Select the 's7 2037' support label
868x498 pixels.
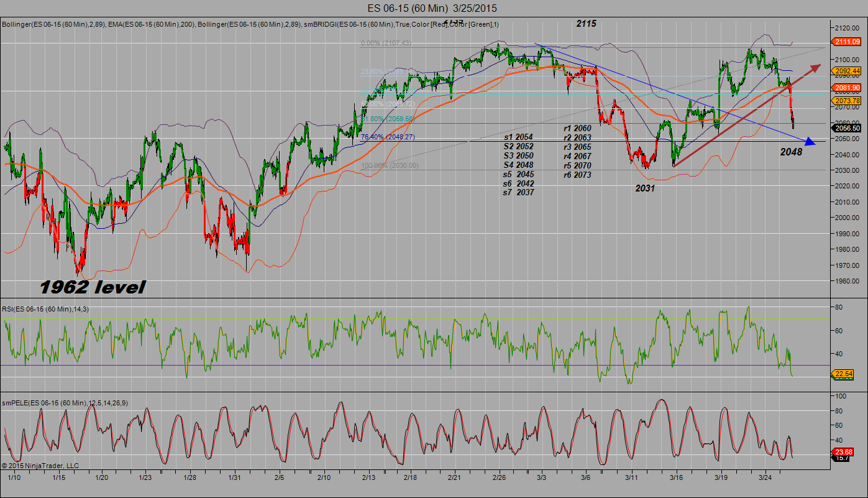coord(518,193)
